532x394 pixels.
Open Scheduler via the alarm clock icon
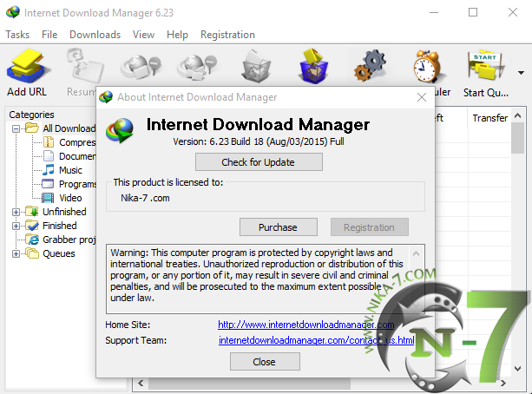[426, 66]
